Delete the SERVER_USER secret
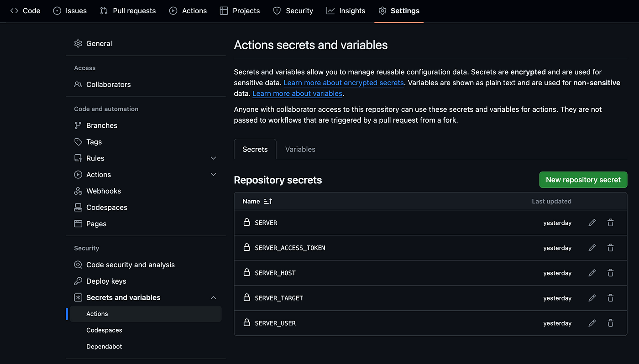This screenshot has width=639, height=364. point(610,323)
